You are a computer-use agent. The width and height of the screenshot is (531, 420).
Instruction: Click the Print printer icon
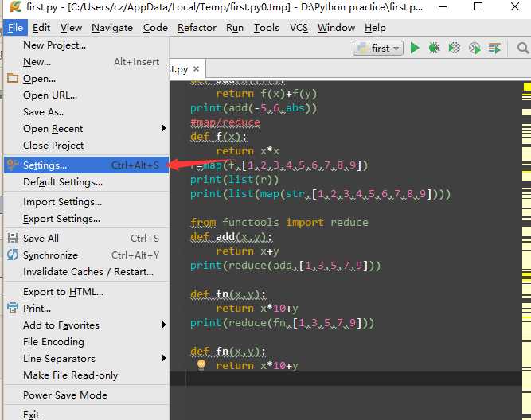13,308
